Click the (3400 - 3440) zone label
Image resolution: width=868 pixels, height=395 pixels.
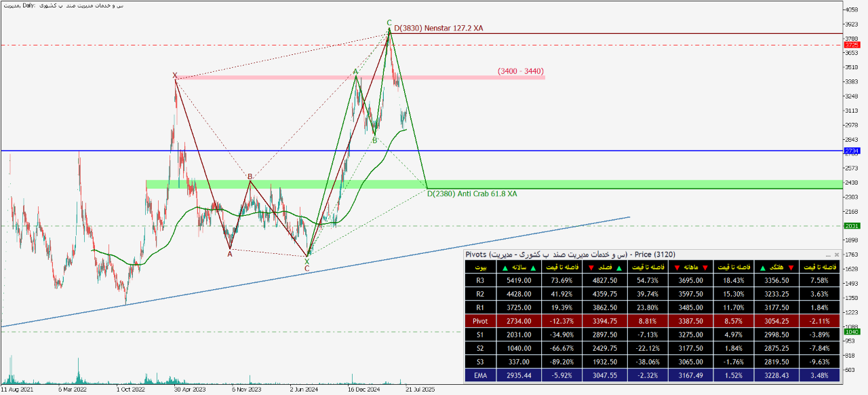click(x=520, y=71)
